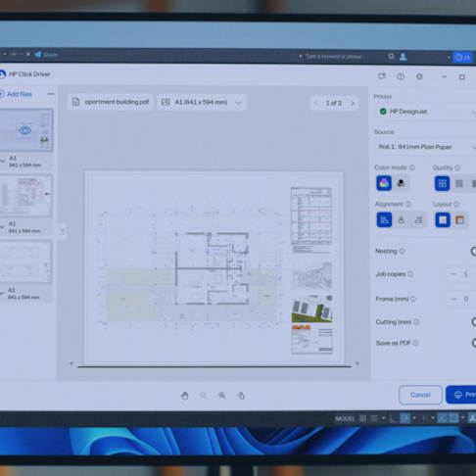Click the Cancel button
This screenshot has width=476, height=476.
[x=420, y=395]
